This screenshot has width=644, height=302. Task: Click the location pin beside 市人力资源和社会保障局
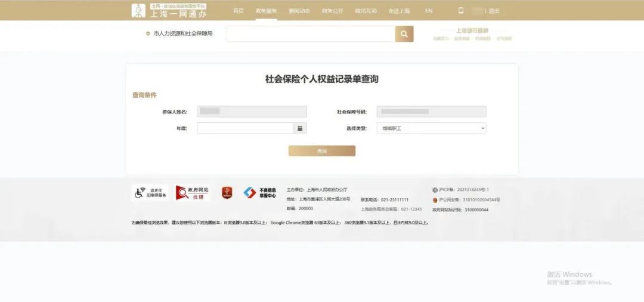click(148, 33)
